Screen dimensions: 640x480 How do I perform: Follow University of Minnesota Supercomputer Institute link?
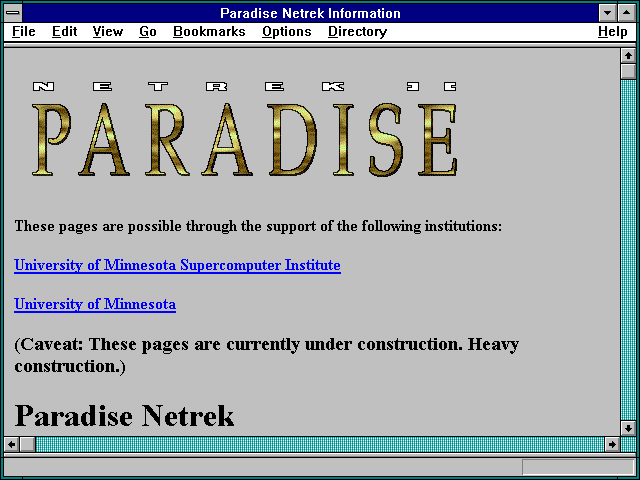(177, 265)
